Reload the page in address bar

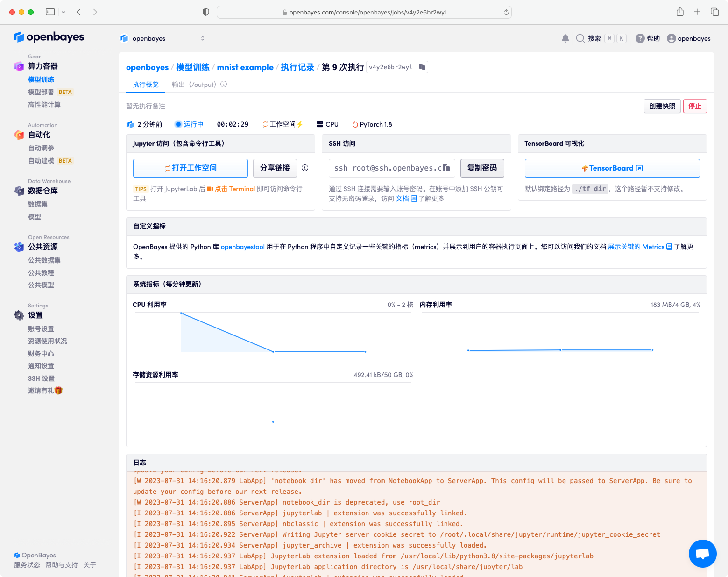point(506,13)
